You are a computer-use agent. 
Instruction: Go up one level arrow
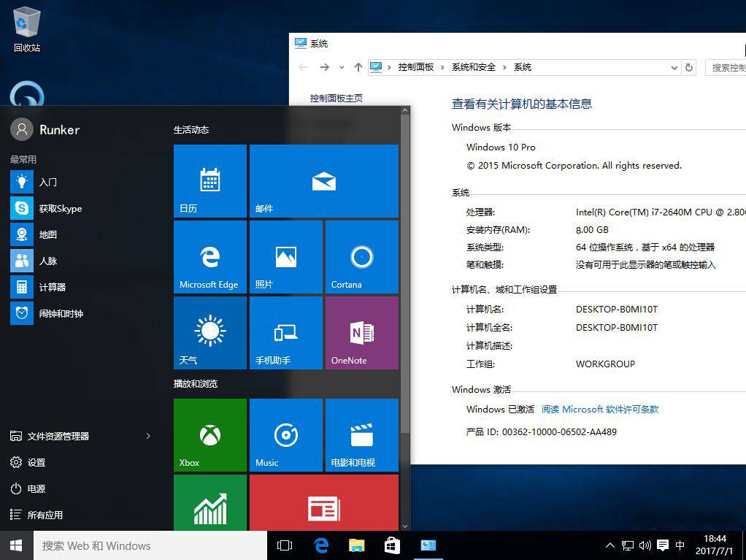[x=358, y=68]
